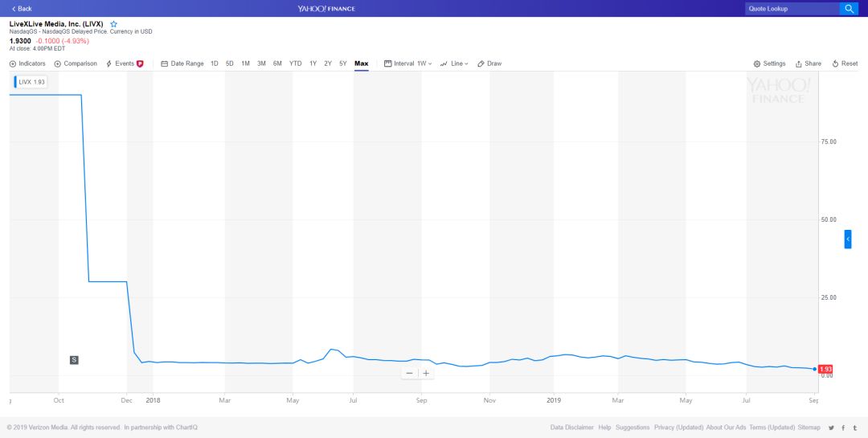Reset the chart view

pos(845,63)
